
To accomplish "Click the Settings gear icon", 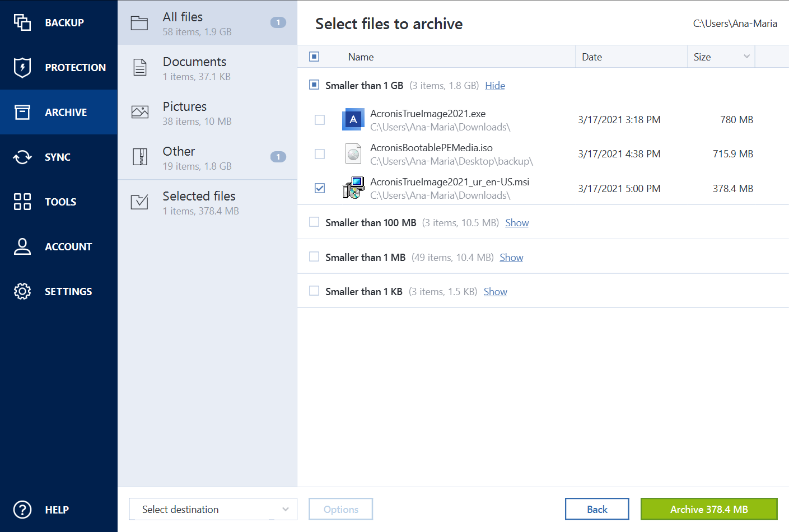I will coord(22,291).
